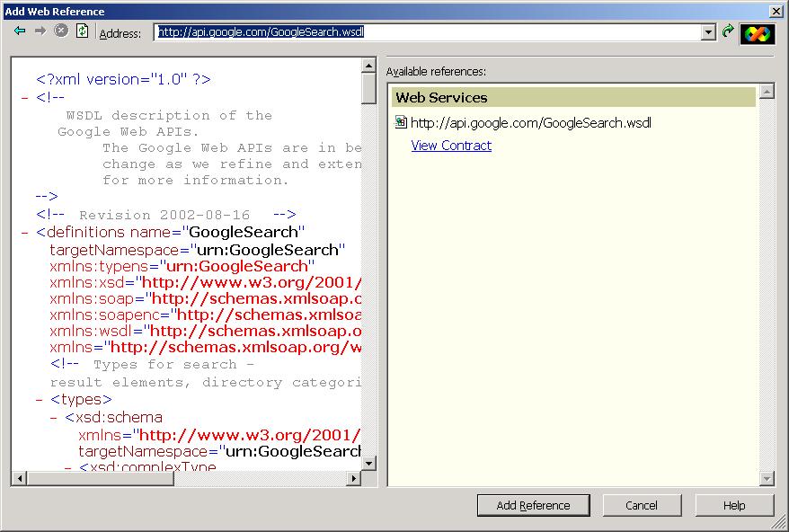
Task: Click the "Types for search" comment line
Action: [153, 364]
